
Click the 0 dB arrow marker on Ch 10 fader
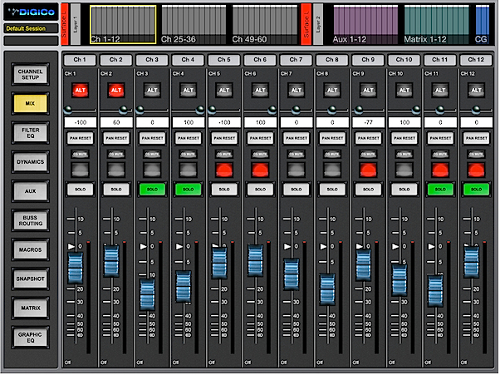(395, 246)
